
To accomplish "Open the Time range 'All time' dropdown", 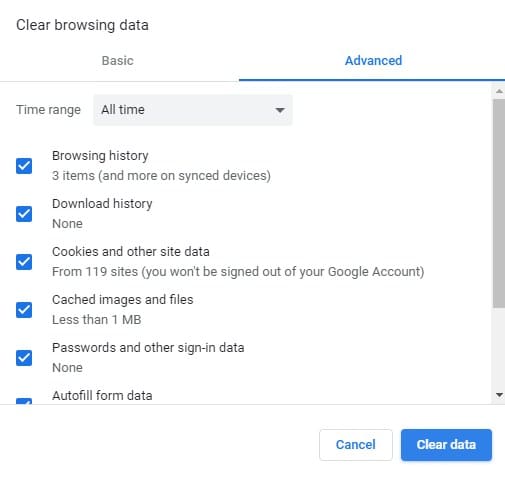I will coord(193,110).
